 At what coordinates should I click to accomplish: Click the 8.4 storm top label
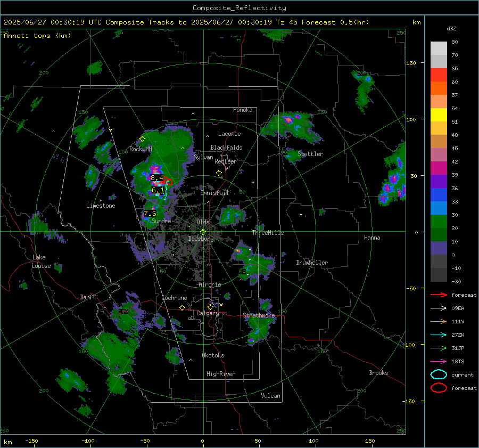pos(156,178)
